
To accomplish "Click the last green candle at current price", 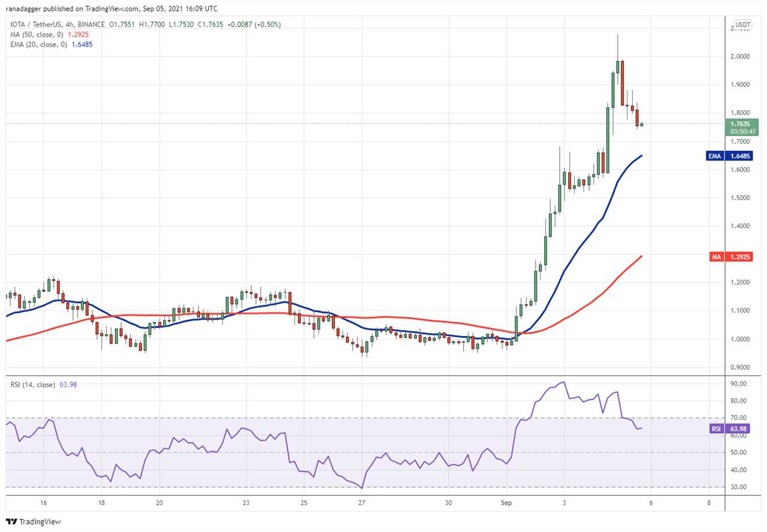I will coord(642,124).
